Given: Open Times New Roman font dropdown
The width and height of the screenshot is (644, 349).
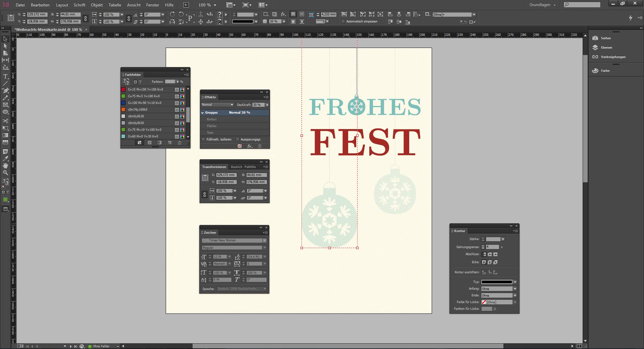Looking at the screenshot, I should [x=265, y=240].
